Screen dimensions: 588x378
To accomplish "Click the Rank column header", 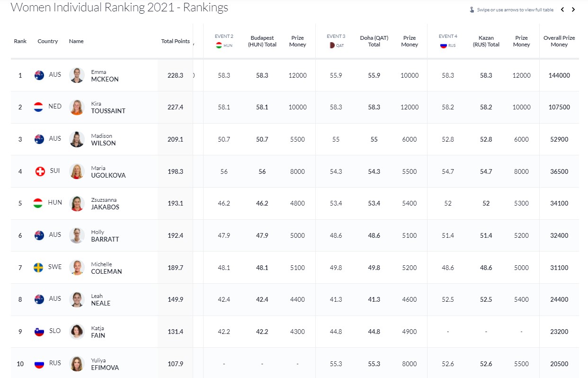I will pyautogui.click(x=20, y=41).
